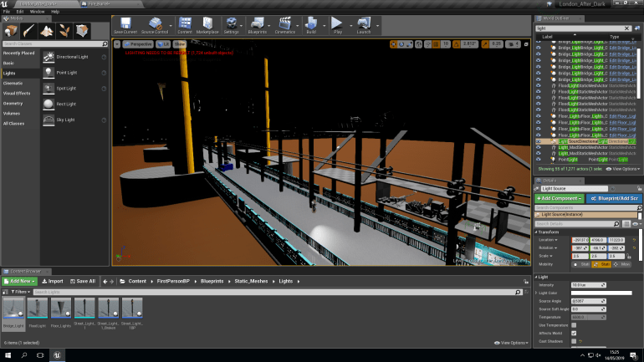Open the Foliage mode tool

tap(64, 31)
